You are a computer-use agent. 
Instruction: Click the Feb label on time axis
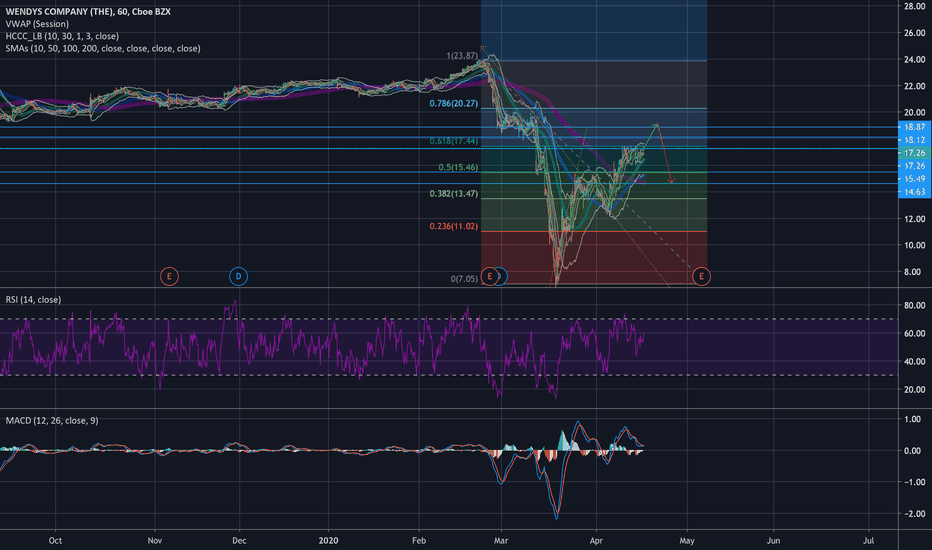419,540
